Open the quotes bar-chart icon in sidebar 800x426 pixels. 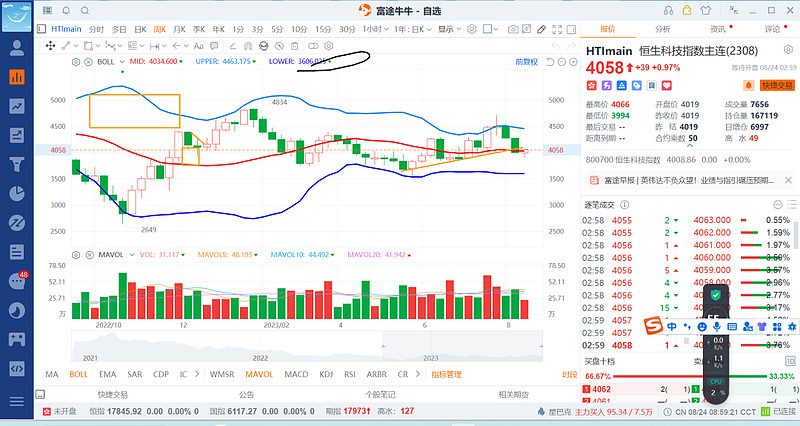(x=17, y=77)
